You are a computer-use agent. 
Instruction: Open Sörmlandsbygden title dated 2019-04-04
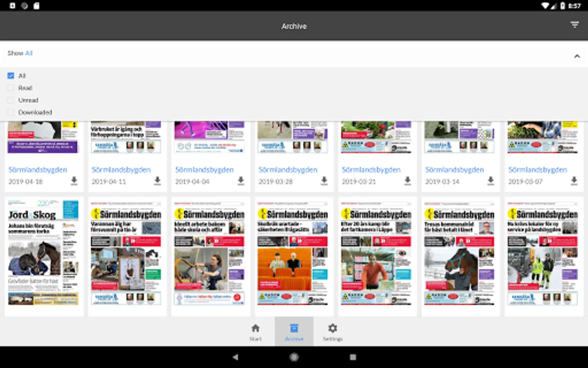coord(204,170)
